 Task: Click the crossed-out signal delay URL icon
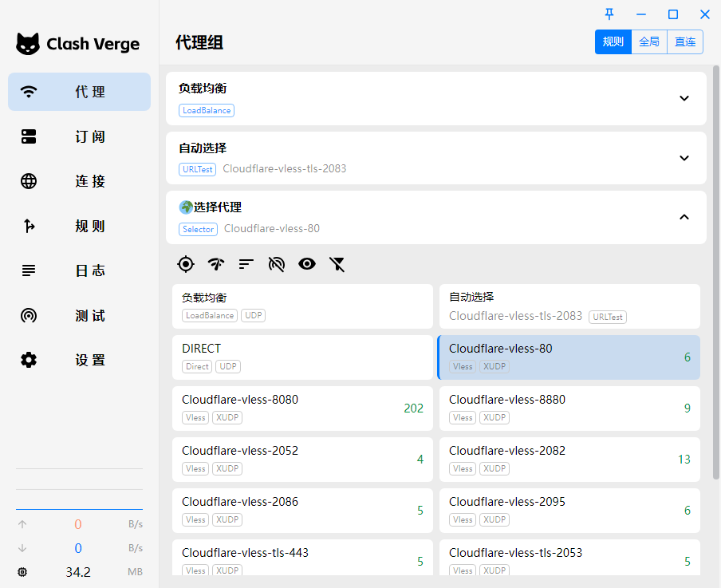point(276,264)
